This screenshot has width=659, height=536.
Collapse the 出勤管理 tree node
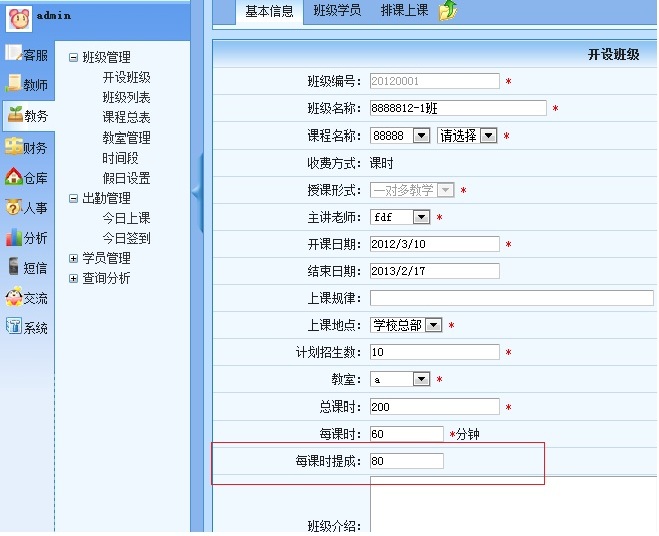73,198
